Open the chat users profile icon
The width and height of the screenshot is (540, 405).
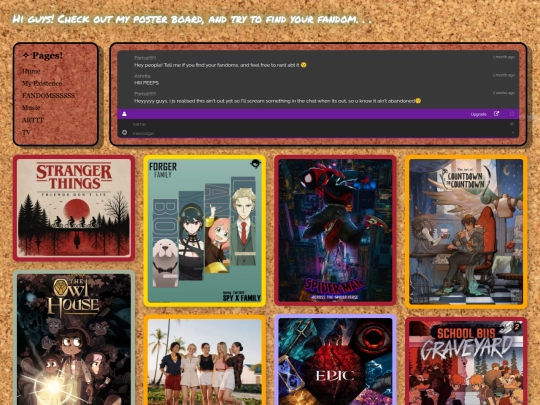coord(124,114)
